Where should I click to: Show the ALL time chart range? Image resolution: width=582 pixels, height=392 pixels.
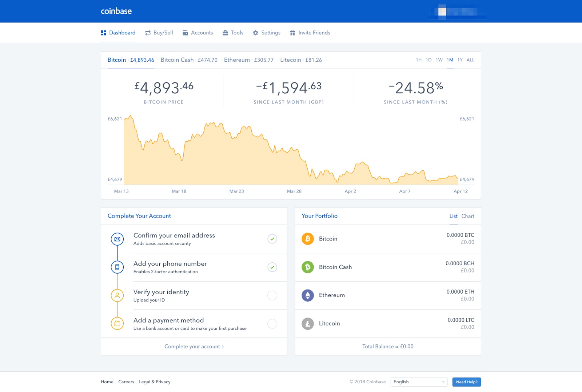[470, 60]
